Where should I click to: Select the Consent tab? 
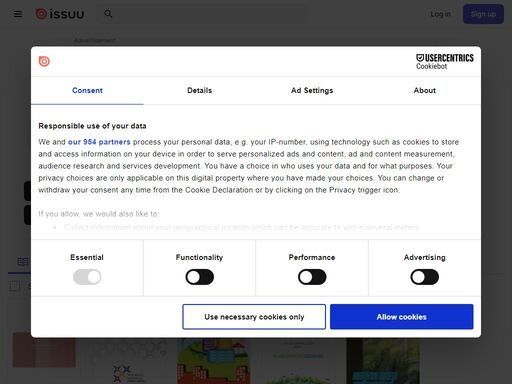(87, 90)
